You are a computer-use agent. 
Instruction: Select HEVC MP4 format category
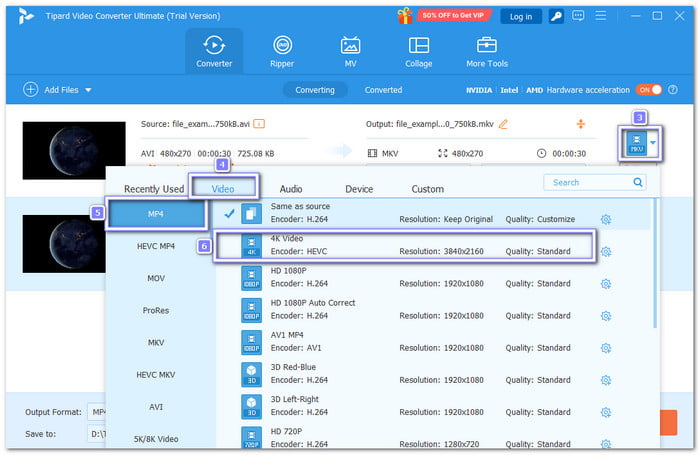[156, 246]
